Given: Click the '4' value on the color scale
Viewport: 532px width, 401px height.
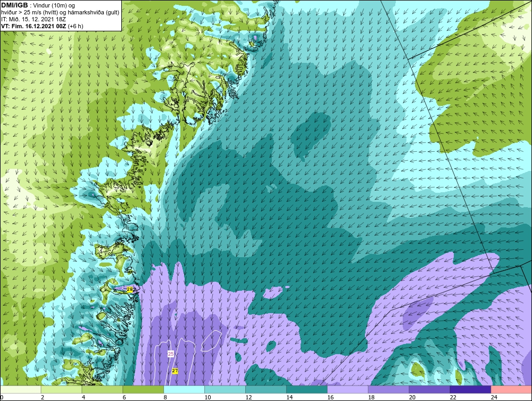Looking at the screenshot, I should point(84,397).
